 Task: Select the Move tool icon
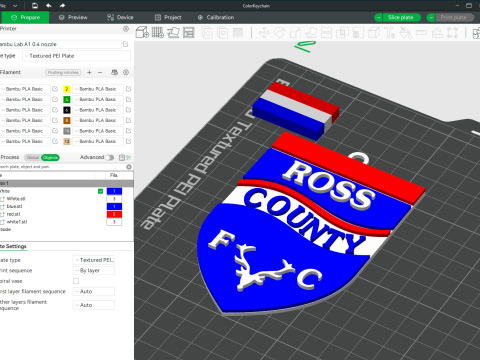(x=264, y=33)
